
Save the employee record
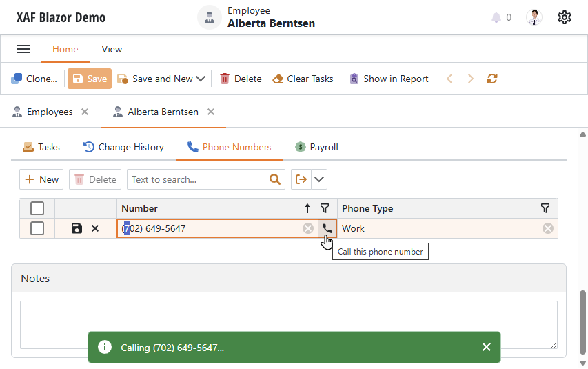90,79
